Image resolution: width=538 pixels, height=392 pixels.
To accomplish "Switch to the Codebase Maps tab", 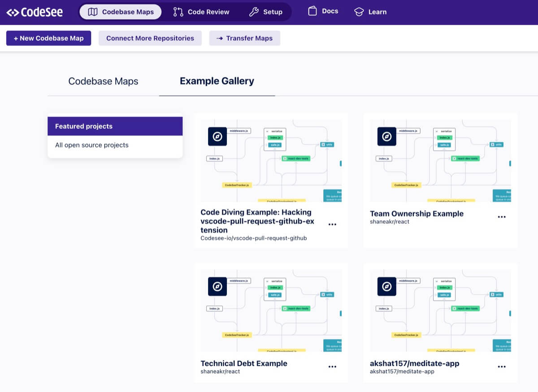I will point(103,81).
